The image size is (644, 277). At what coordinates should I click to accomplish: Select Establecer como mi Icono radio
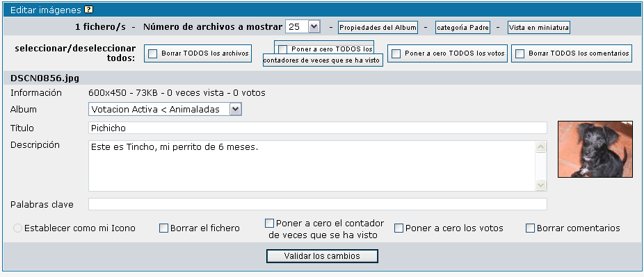click(17, 228)
